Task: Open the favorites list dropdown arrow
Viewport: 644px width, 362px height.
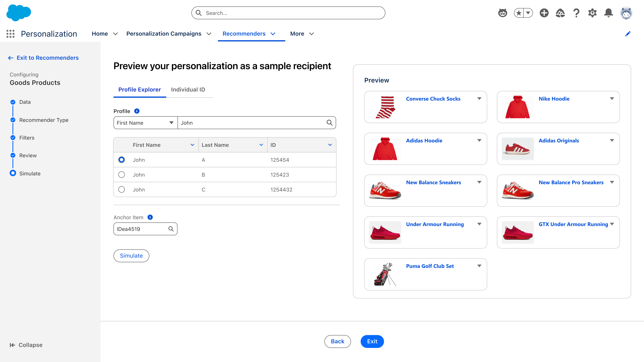Action: click(x=528, y=13)
